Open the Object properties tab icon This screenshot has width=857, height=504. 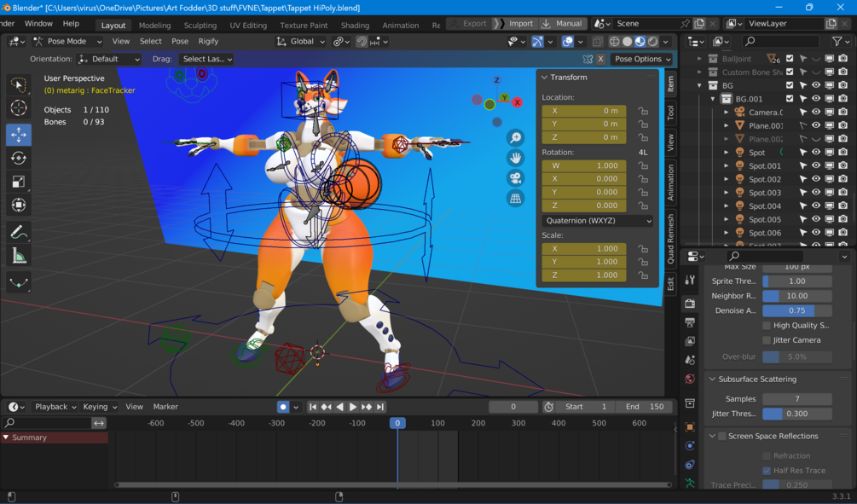click(x=690, y=427)
